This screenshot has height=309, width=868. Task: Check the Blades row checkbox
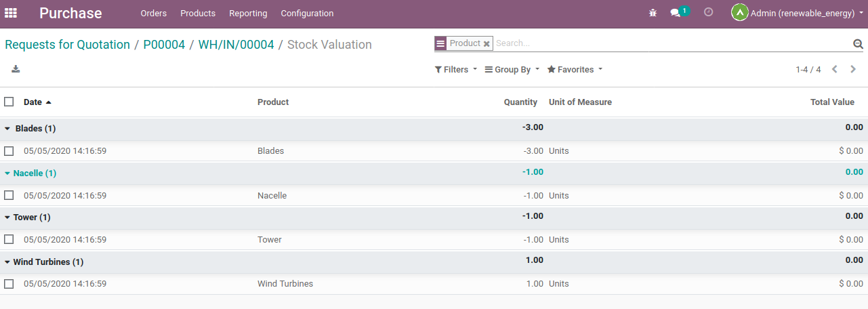(x=9, y=150)
